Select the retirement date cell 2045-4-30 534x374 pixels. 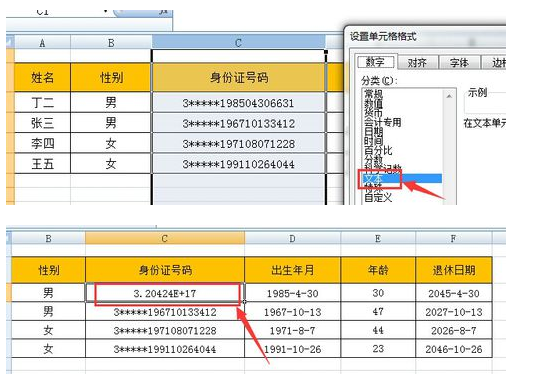point(454,293)
